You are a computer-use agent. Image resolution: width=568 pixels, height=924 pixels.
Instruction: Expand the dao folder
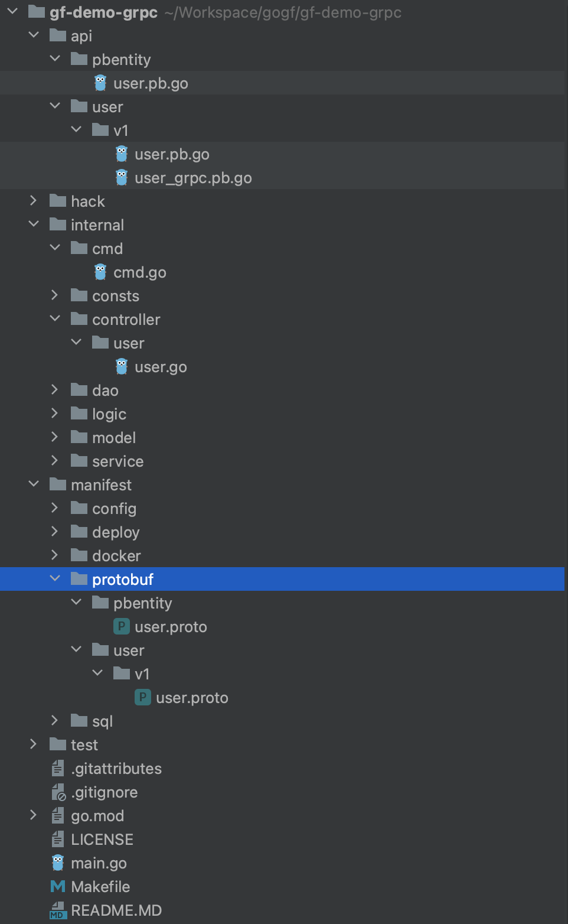pyautogui.click(x=55, y=390)
